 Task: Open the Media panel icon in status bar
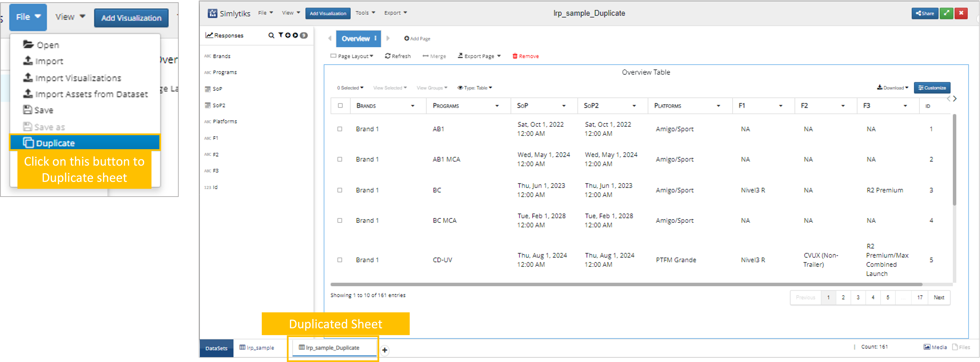tap(935, 347)
